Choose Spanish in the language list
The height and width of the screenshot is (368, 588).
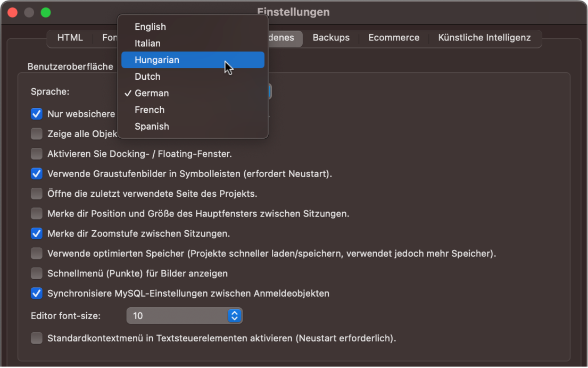pyautogui.click(x=152, y=126)
